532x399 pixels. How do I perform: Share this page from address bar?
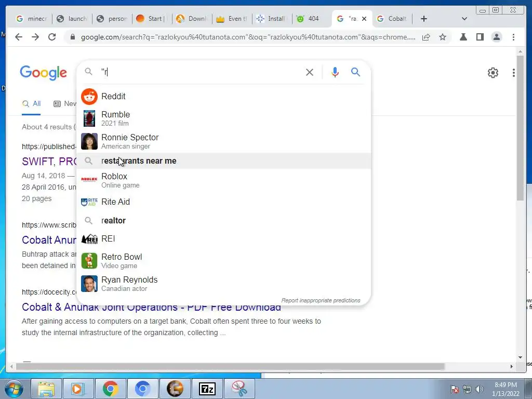[426, 37]
